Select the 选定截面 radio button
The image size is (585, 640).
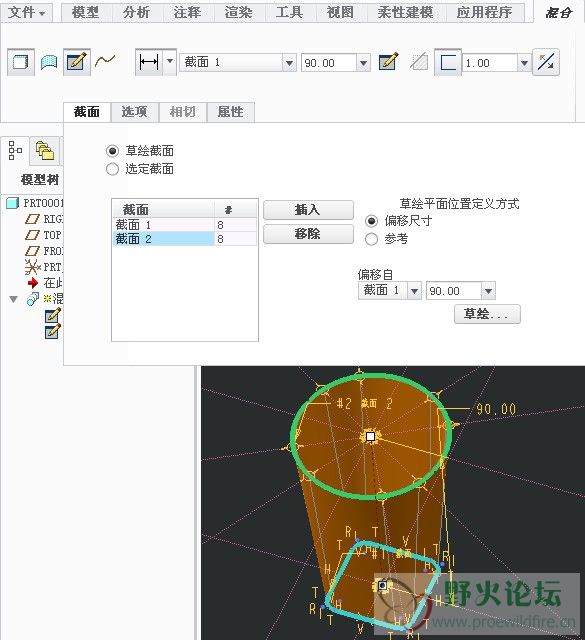pos(112,169)
